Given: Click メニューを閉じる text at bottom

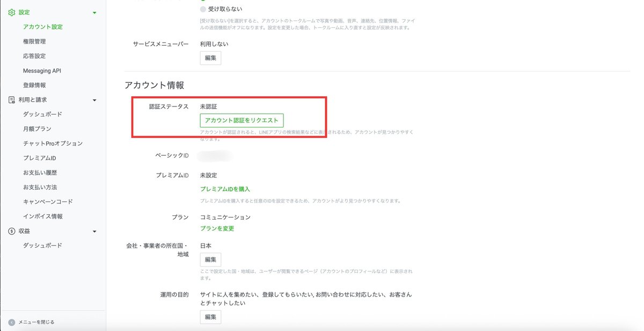Looking at the screenshot, I should click(36, 322).
